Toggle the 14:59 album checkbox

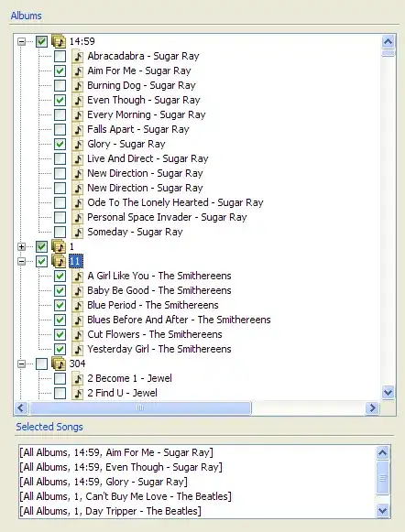[41, 41]
